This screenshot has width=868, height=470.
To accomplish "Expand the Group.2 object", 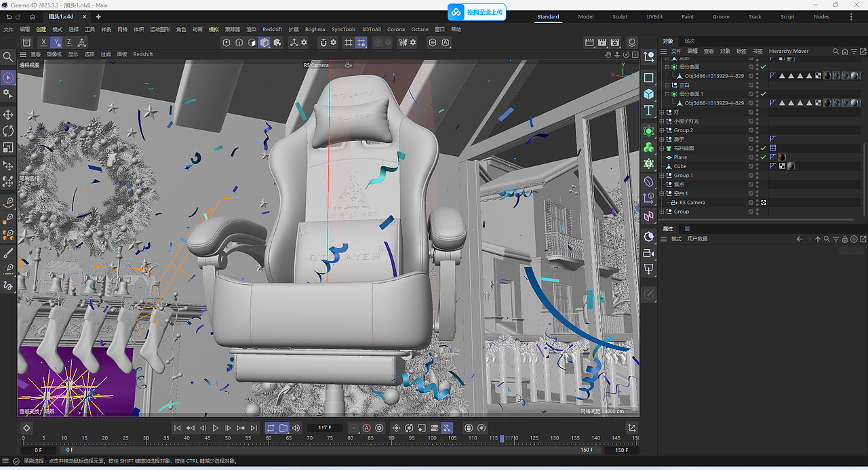I will [662, 130].
